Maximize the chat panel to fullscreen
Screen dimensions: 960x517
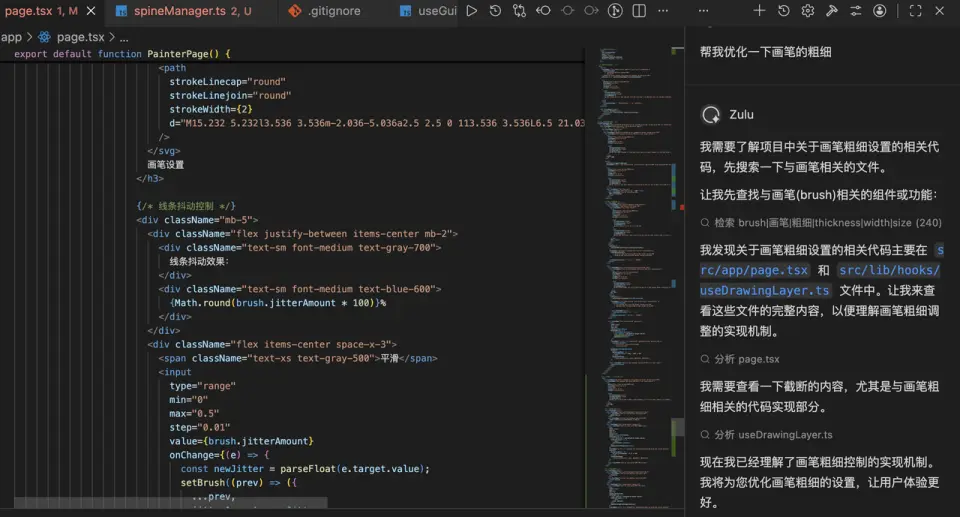(916, 11)
